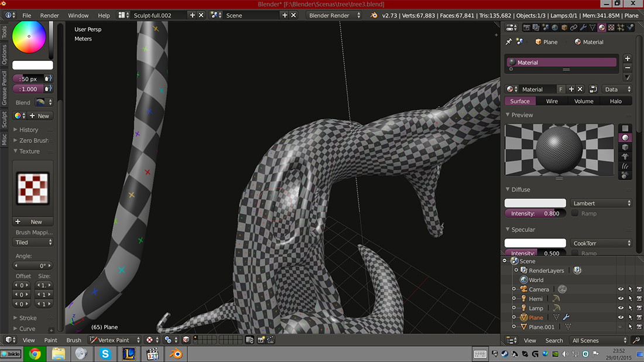This screenshot has height=362, width=644.
Task: Open Skype from the taskbar
Action: 105,354
